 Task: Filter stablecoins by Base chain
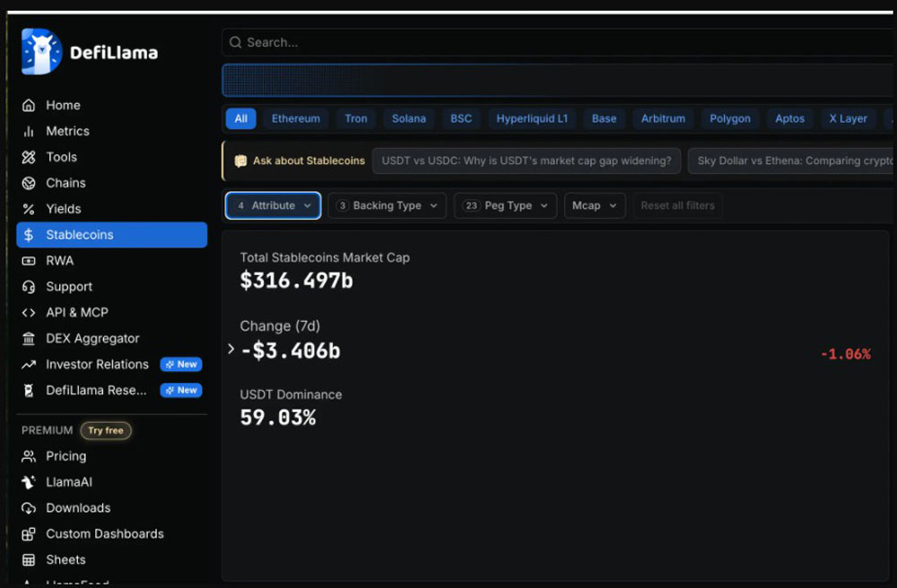pos(604,119)
